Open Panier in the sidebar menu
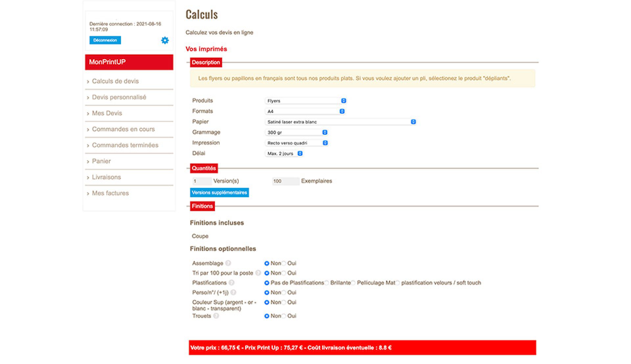This screenshot has width=631, height=364. [x=101, y=161]
